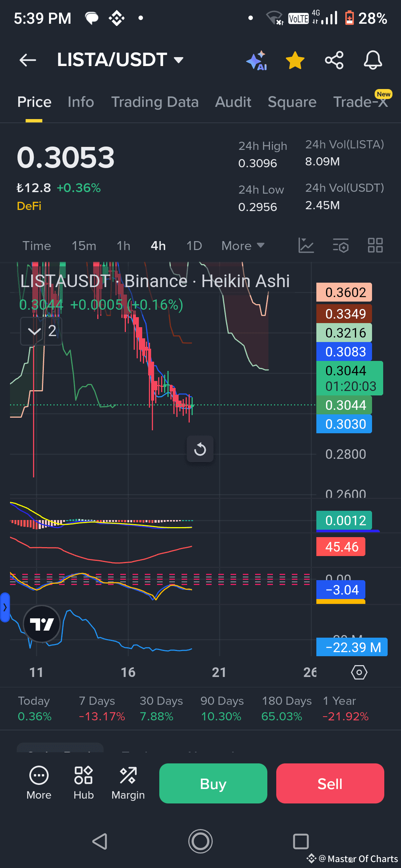
Task: Select the 4h interval
Action: click(158, 246)
